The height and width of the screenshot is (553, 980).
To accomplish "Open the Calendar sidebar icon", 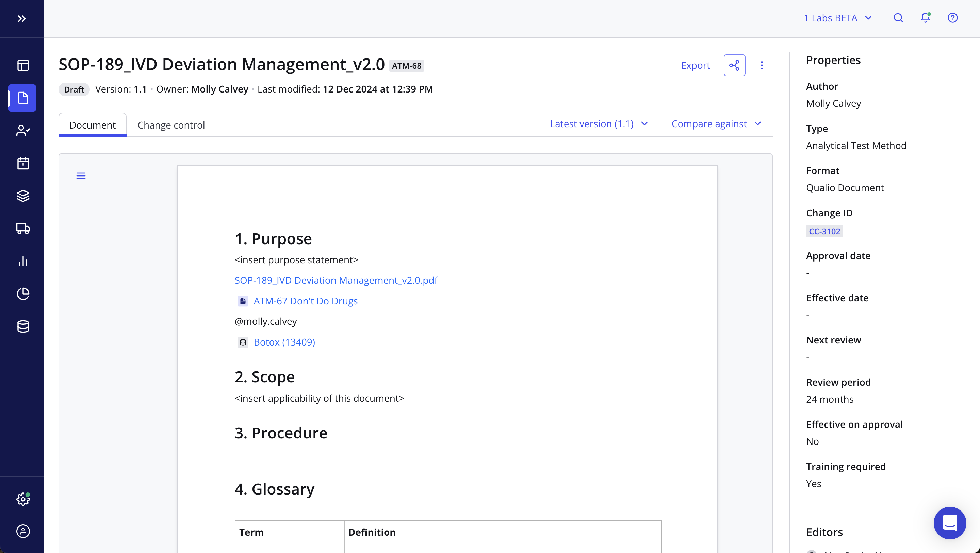I will coord(22,163).
